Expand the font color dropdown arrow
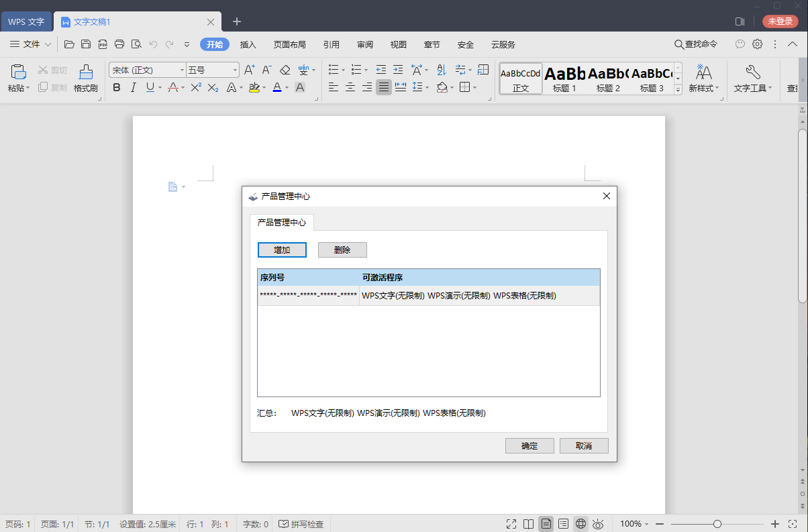The height and width of the screenshot is (532, 808). (286, 87)
